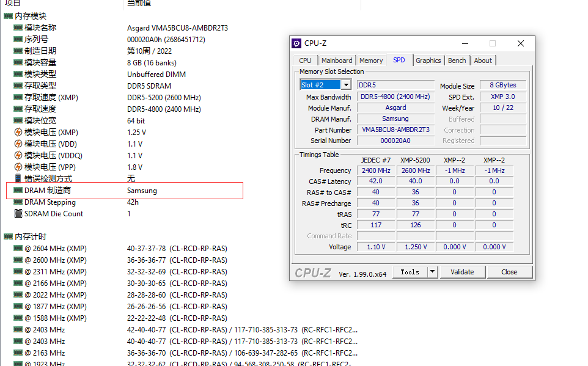Select the 内存计时 tree group
Screen dimensions: 588x366
[31, 236]
